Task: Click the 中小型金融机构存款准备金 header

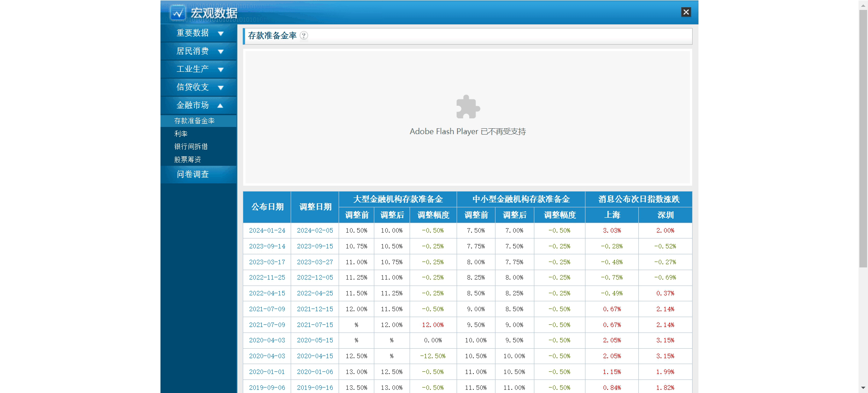Action: point(521,199)
